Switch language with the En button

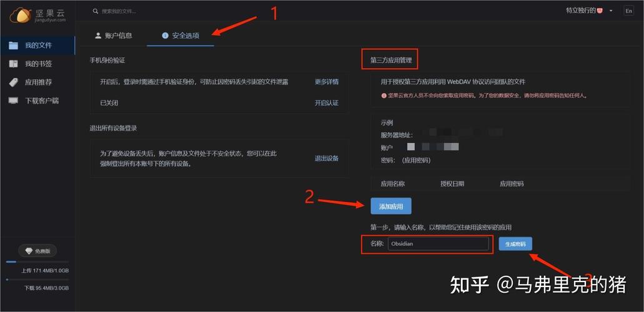(629, 11)
